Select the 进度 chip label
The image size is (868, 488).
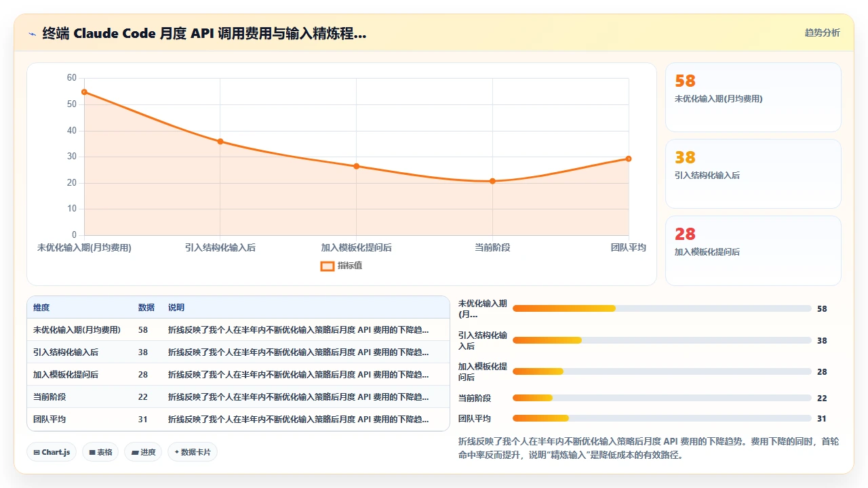click(x=148, y=452)
